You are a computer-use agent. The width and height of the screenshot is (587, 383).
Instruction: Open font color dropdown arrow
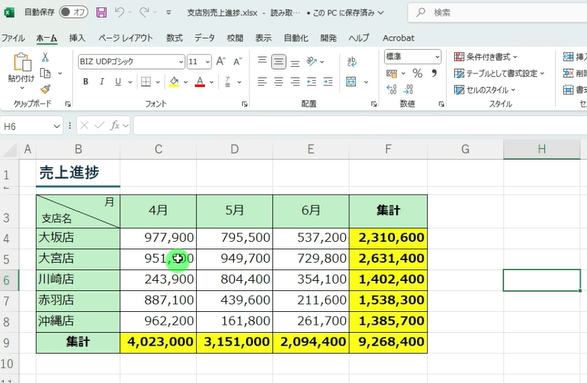click(x=212, y=82)
